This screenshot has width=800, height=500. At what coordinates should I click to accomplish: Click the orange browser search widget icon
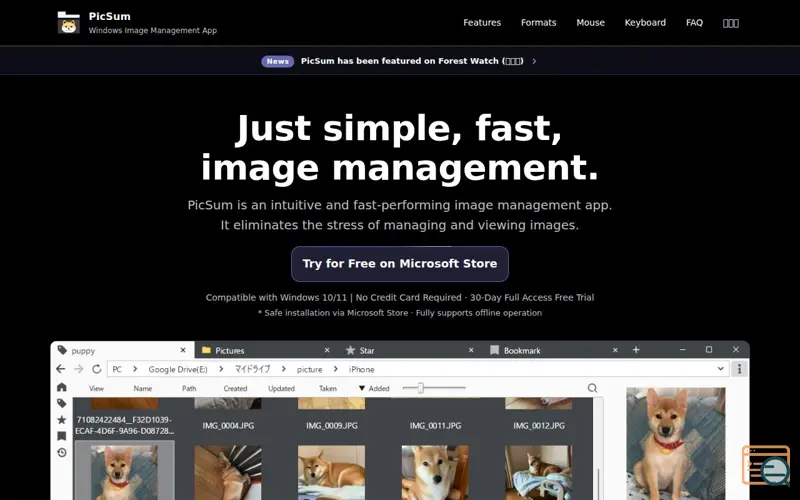point(765,465)
